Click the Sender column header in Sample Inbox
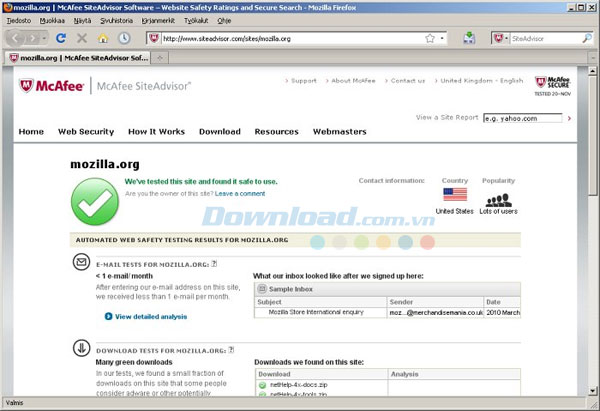The image size is (600, 411). (x=435, y=302)
